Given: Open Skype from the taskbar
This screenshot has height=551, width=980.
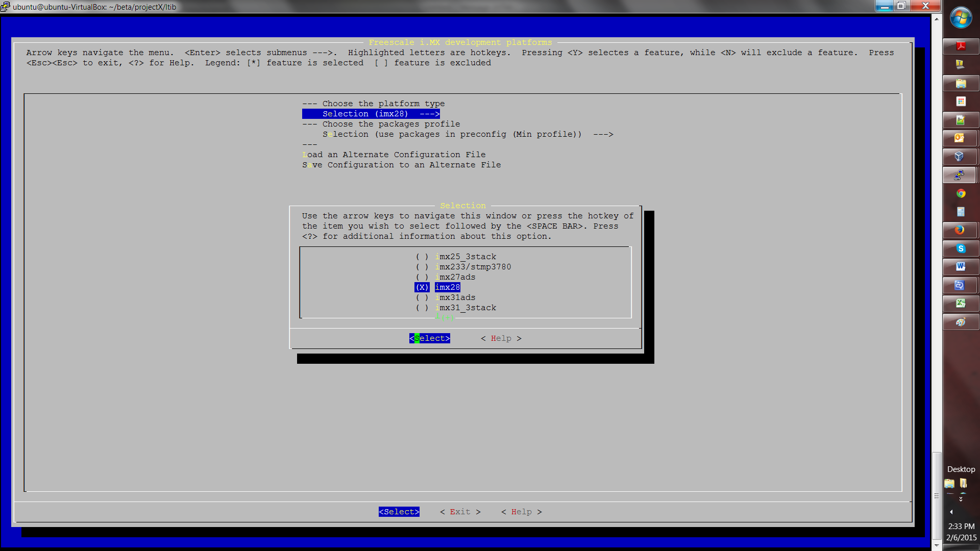Looking at the screenshot, I should [961, 248].
